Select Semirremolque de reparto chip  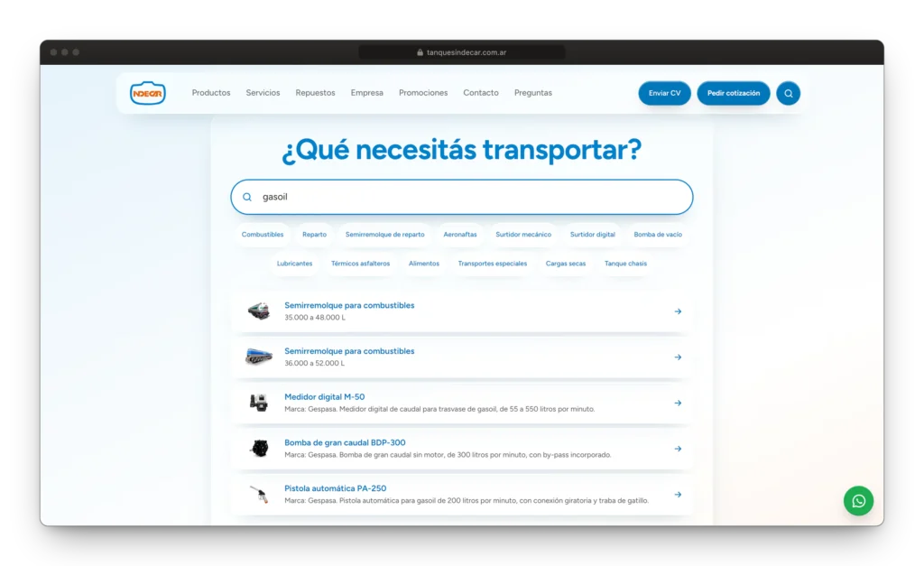384,235
